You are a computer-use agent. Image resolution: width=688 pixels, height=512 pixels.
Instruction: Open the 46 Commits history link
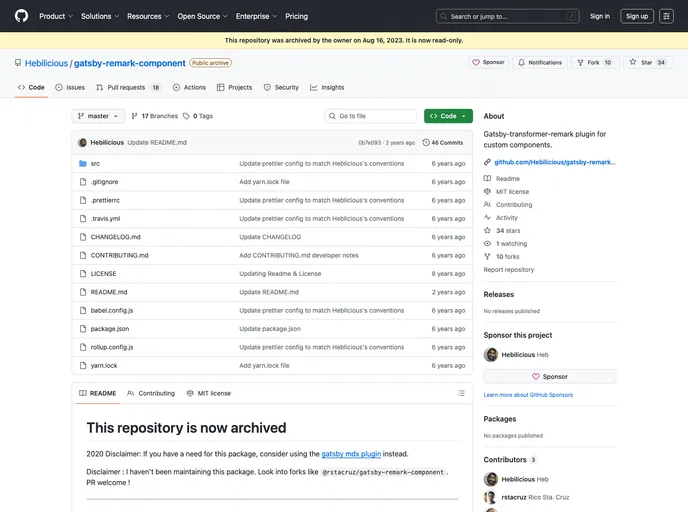coord(443,143)
